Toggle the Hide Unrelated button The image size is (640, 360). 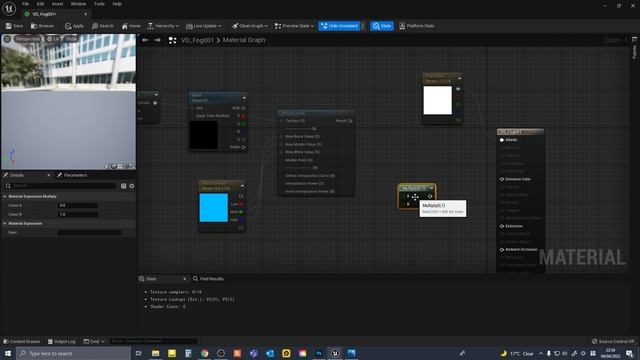[339, 26]
